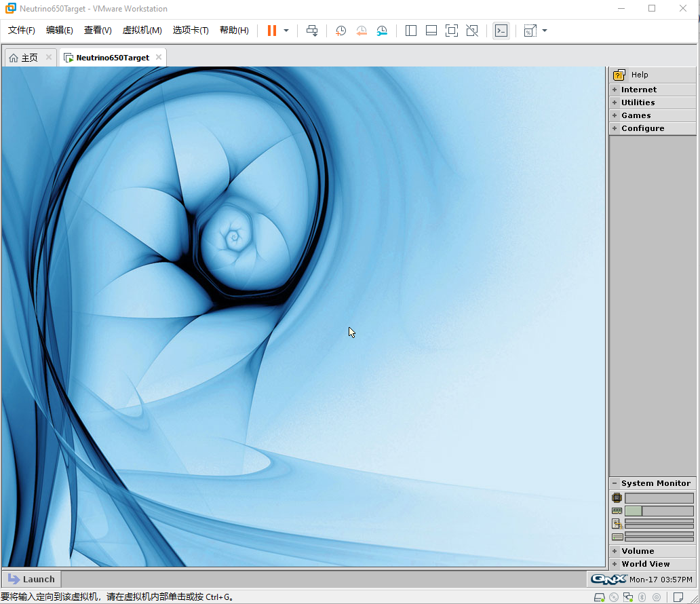Click inside the QNX guest desktop
The height and width of the screenshot is (604, 700).
pos(304,316)
